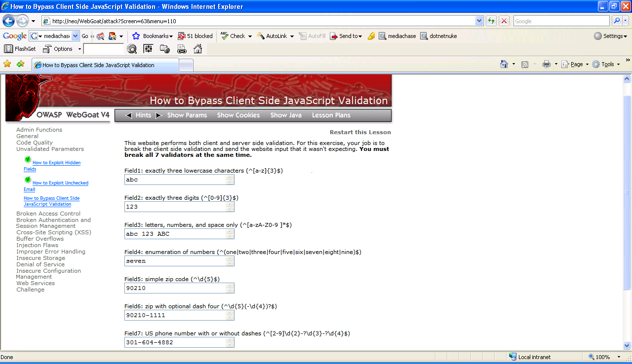This screenshot has height=364, width=632.
Task: Open the Tools menu dropdown
Action: tap(607, 64)
